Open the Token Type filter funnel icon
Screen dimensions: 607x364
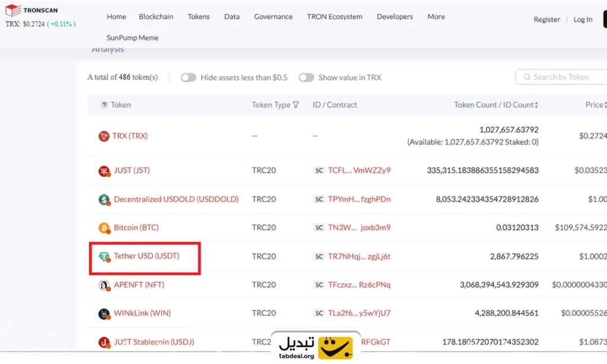[x=296, y=104]
